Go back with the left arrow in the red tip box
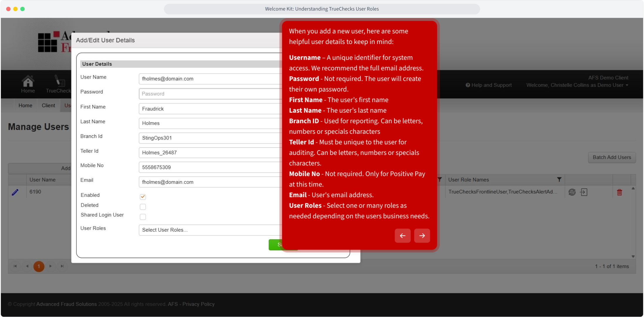Image resolution: width=644 pixels, height=317 pixels. pos(402,236)
